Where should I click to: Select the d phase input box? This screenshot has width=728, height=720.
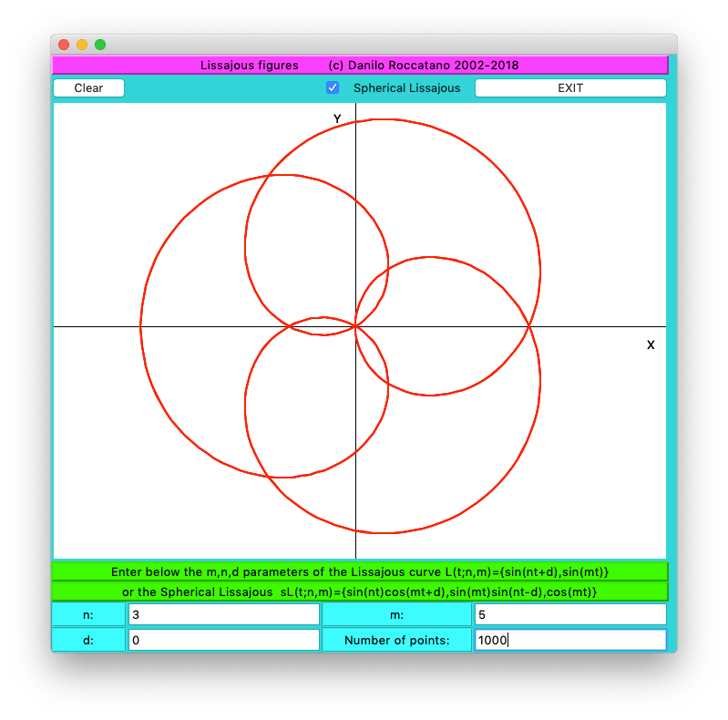point(223,640)
